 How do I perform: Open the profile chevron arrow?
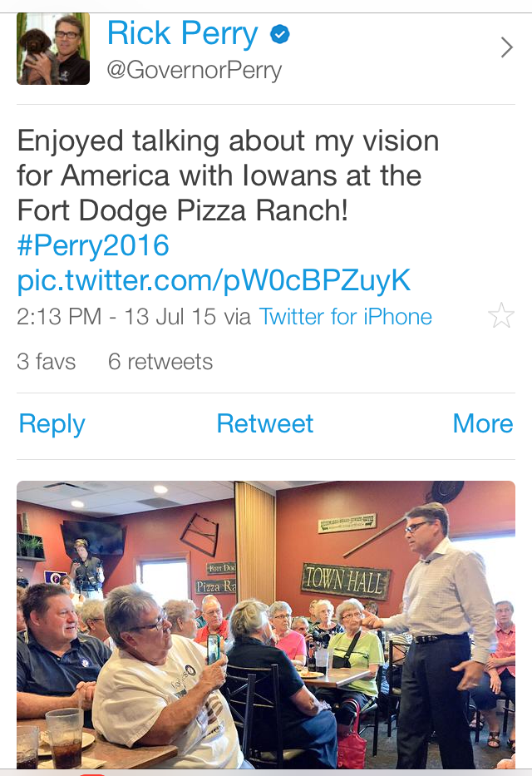point(506,48)
